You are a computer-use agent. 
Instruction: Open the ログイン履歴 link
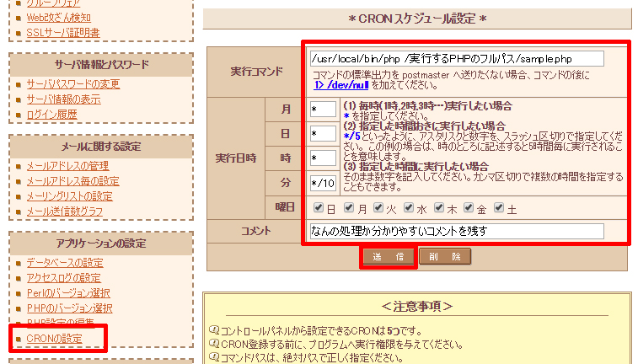click(51, 114)
